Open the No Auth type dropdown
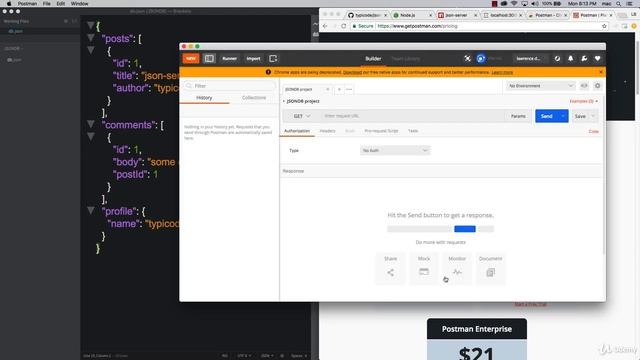Screen dimensions: 640x360 395,151
